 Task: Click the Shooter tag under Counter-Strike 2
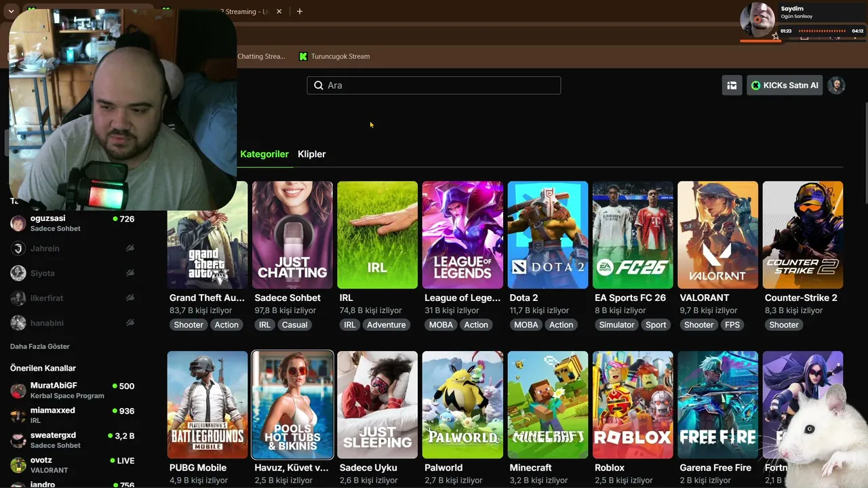(x=784, y=325)
